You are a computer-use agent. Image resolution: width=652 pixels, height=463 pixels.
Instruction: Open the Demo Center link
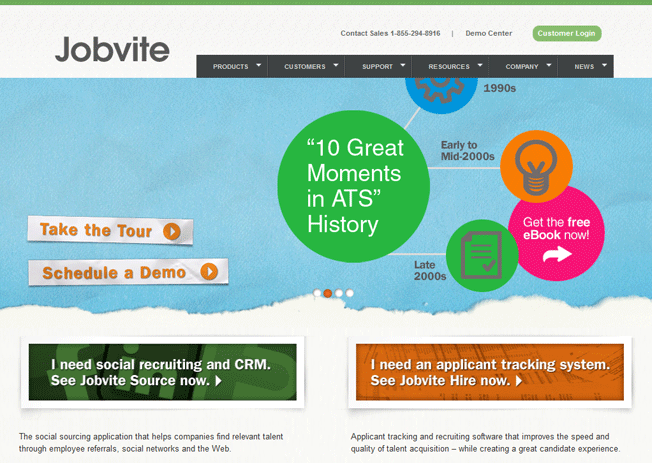[x=489, y=33]
